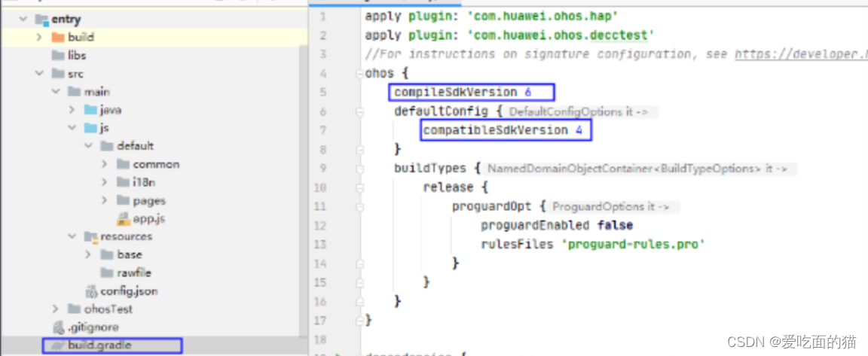Select the libs folder in tree

coord(77,55)
